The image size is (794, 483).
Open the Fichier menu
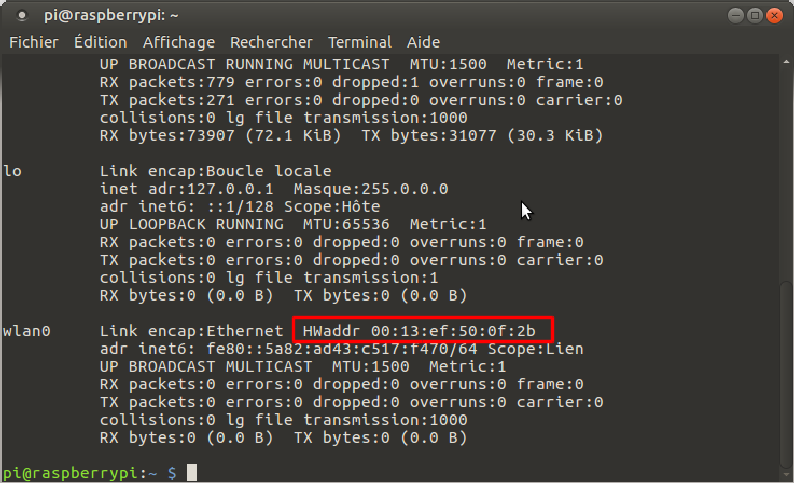click(x=34, y=42)
